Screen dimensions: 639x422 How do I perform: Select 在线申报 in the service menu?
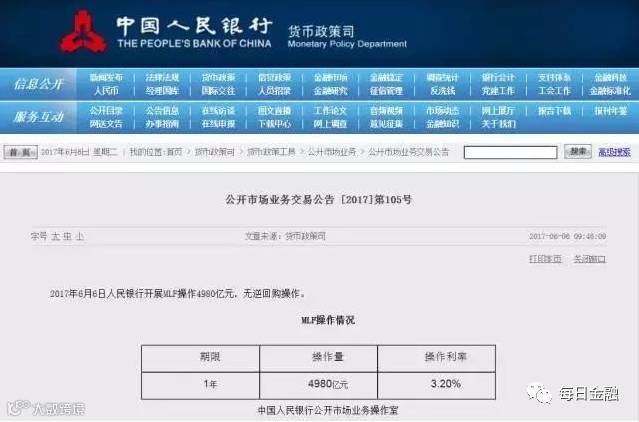(x=218, y=124)
